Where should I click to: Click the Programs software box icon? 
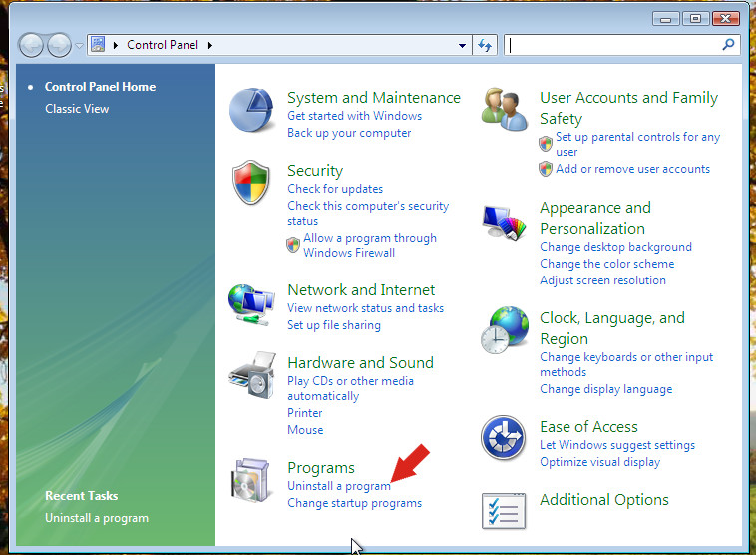coord(250,480)
